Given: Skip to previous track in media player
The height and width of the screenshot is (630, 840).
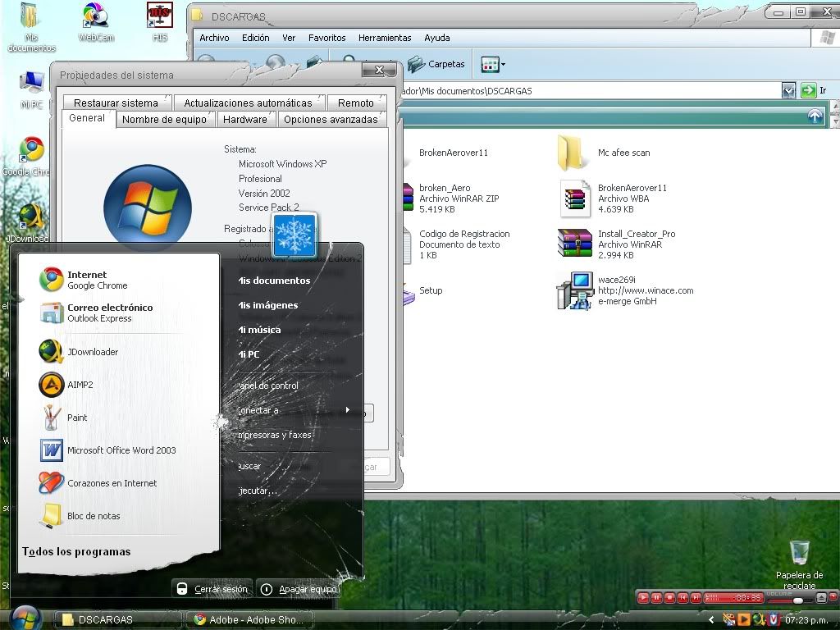Looking at the screenshot, I should coord(682,597).
